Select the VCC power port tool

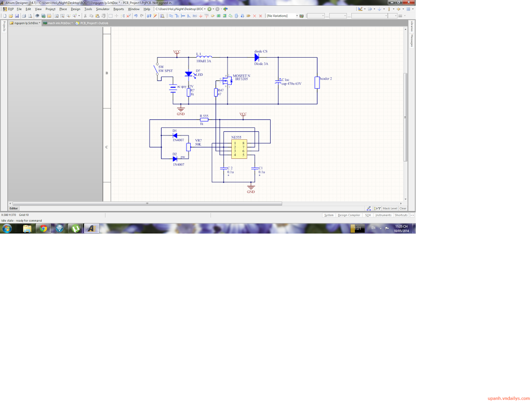pos(207,16)
